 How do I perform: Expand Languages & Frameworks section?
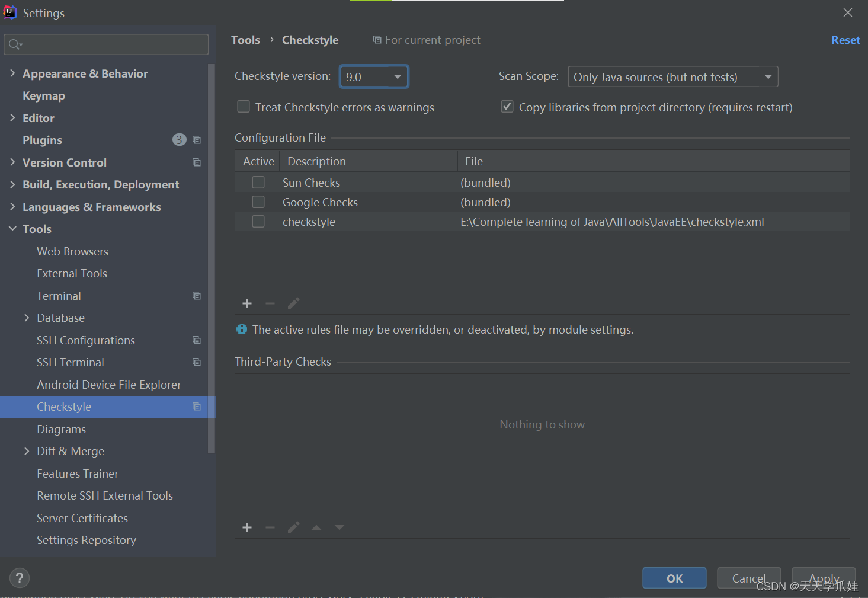(x=12, y=206)
